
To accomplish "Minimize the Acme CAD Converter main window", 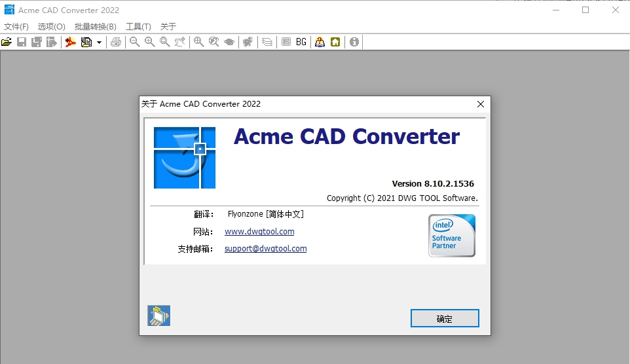I will 555,10.
